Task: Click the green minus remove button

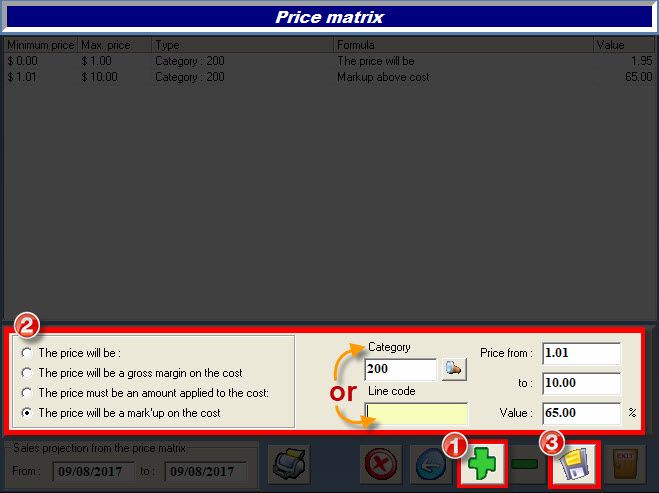Action: [525, 464]
